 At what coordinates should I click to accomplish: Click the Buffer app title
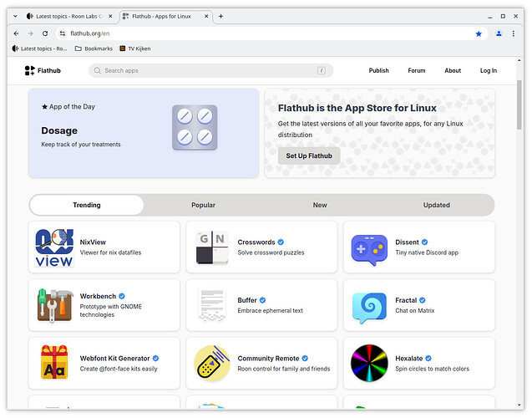pyautogui.click(x=247, y=300)
